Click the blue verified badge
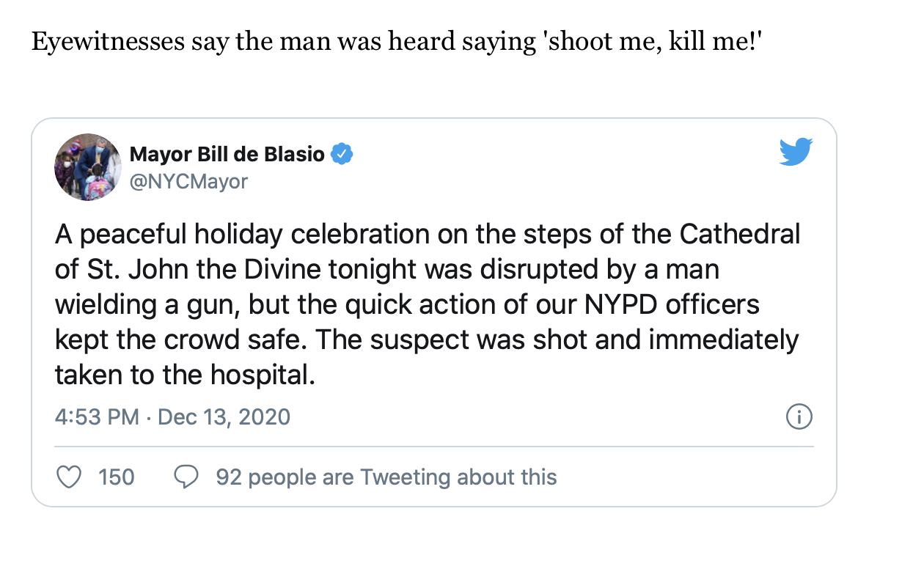924x569 pixels. (342, 154)
